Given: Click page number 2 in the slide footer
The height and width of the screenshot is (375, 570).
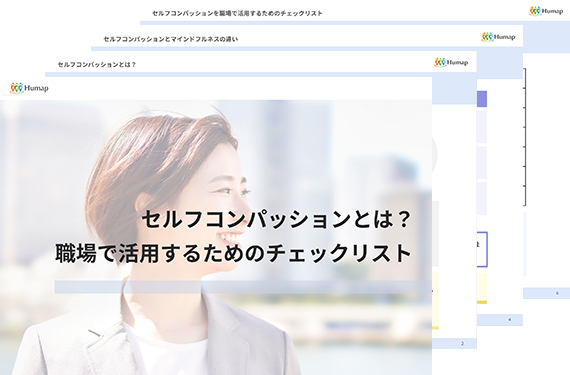Looking at the screenshot, I should [x=462, y=343].
